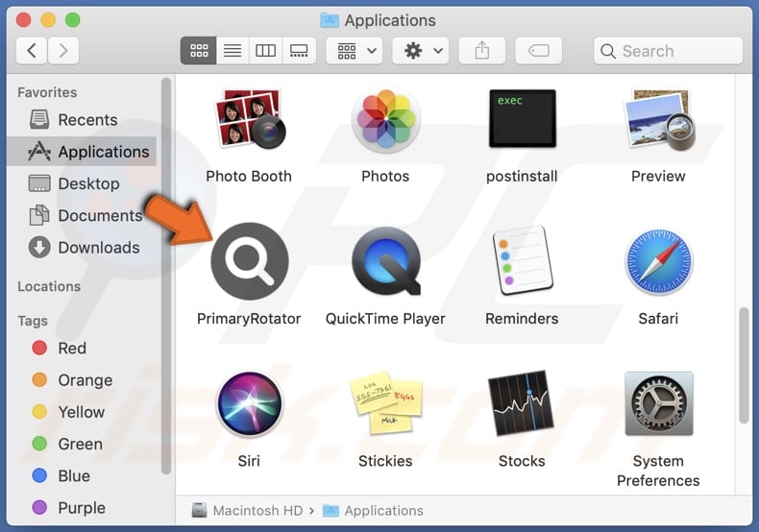This screenshot has height=532, width=759.
Task: Open Recents in the sidebar
Action: tap(82, 119)
